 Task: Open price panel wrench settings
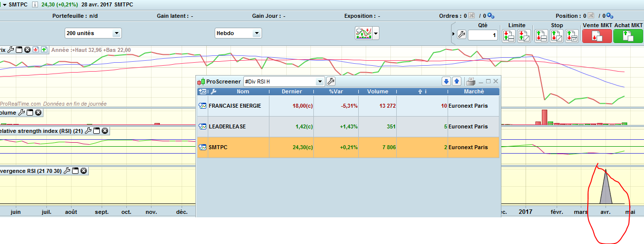11,49
